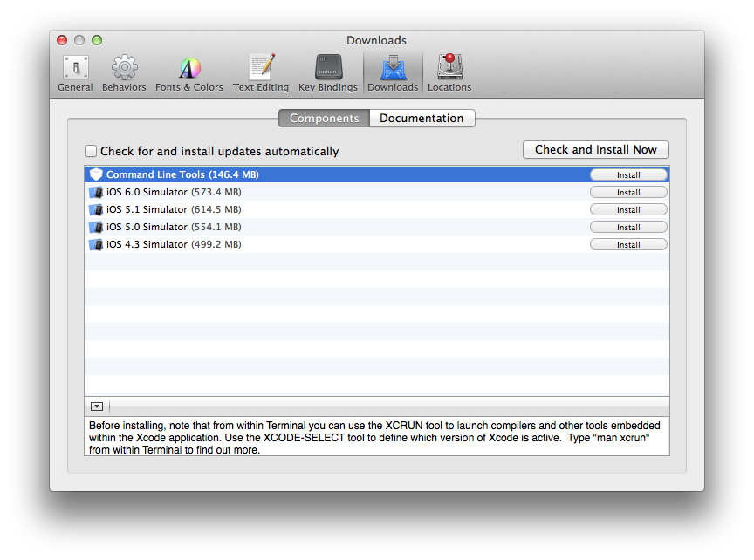Click the iOS 4.3 Simulator icon
The image size is (754, 560).
96,244
